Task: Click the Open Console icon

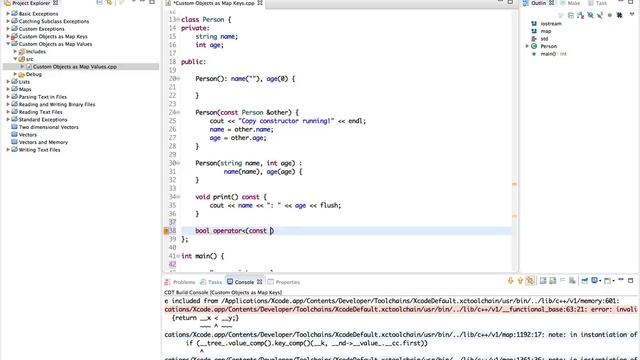Action: (x=607, y=281)
